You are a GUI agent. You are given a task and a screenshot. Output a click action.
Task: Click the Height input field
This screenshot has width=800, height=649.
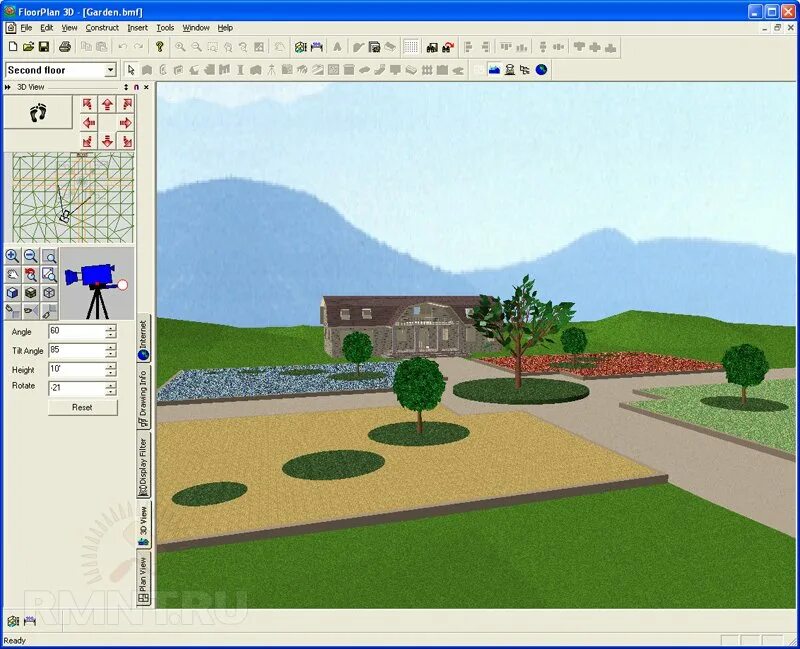77,369
